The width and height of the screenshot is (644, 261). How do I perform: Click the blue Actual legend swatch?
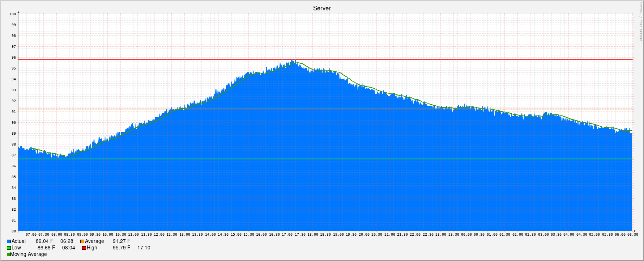point(9,241)
